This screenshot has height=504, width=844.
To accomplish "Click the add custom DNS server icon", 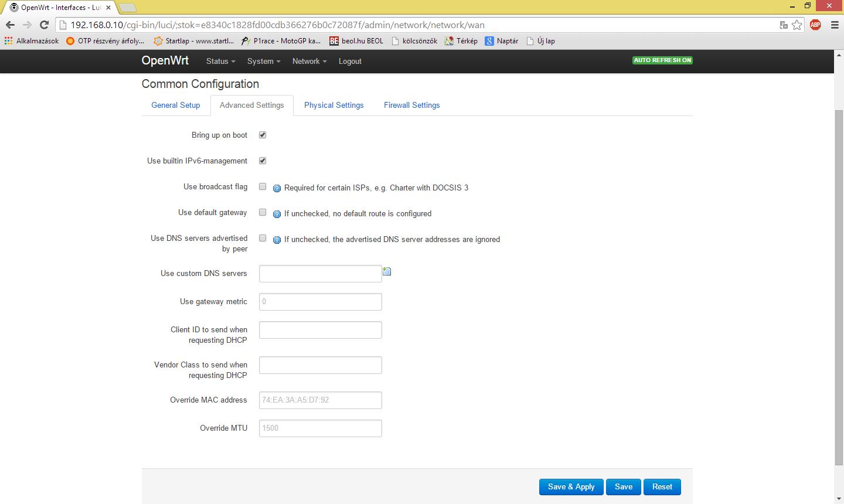I will (387, 271).
